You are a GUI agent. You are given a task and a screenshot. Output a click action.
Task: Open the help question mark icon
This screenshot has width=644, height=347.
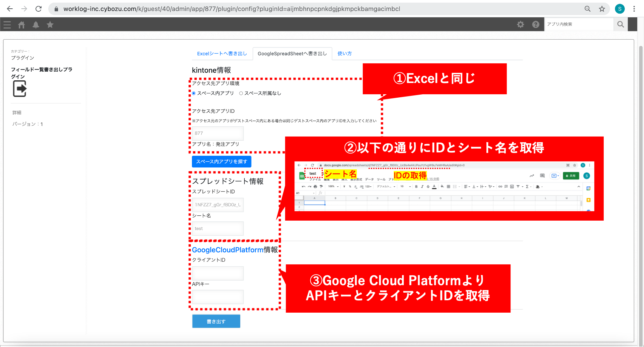tap(535, 25)
